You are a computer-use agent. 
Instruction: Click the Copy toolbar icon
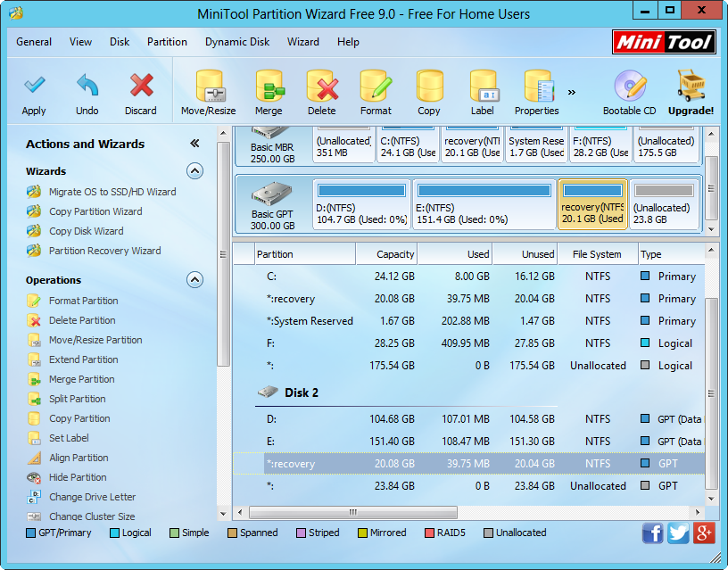pos(429,86)
